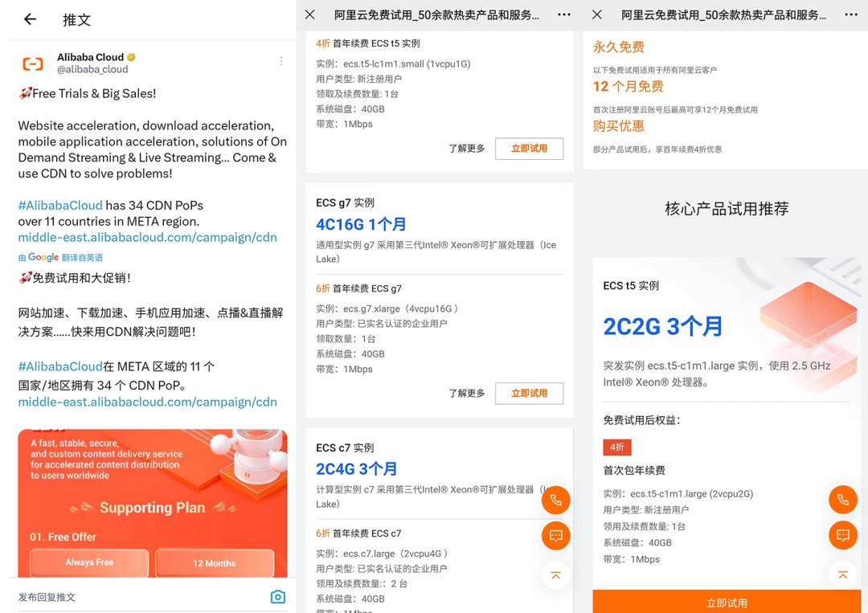Viewport: 868px width, 613px height.
Task: Click ECS g7 实例 card label
Action: (345, 202)
